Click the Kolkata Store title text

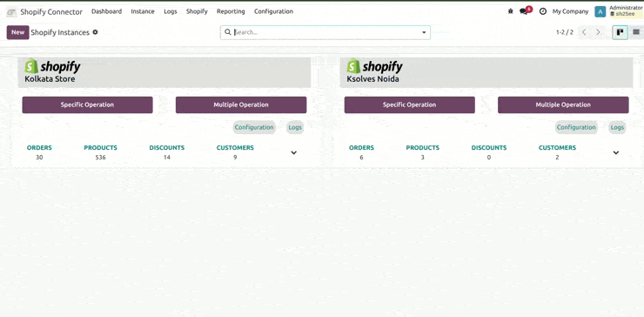(50, 79)
